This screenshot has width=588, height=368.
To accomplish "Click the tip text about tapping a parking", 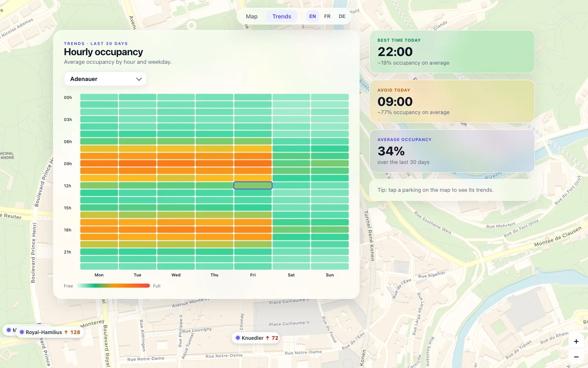I will (x=435, y=190).
